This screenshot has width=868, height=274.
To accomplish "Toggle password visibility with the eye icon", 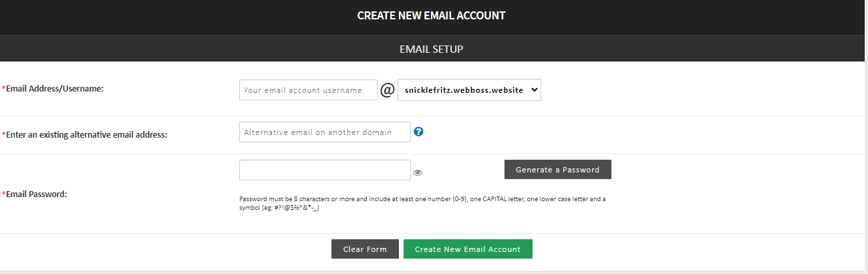I will (418, 172).
